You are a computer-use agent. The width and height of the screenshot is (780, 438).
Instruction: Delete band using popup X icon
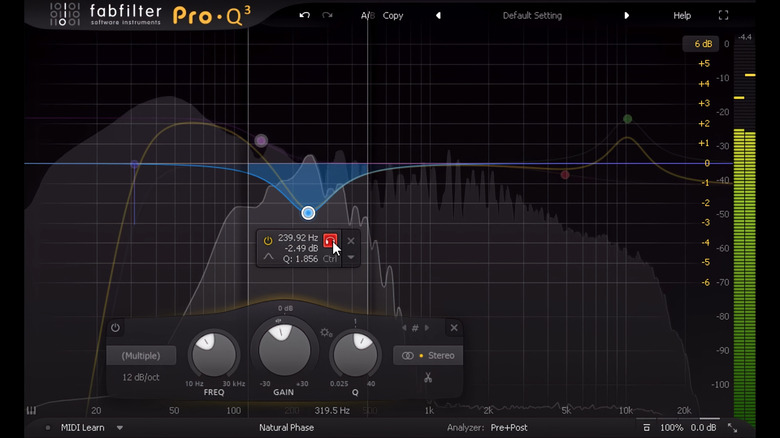[351, 241]
